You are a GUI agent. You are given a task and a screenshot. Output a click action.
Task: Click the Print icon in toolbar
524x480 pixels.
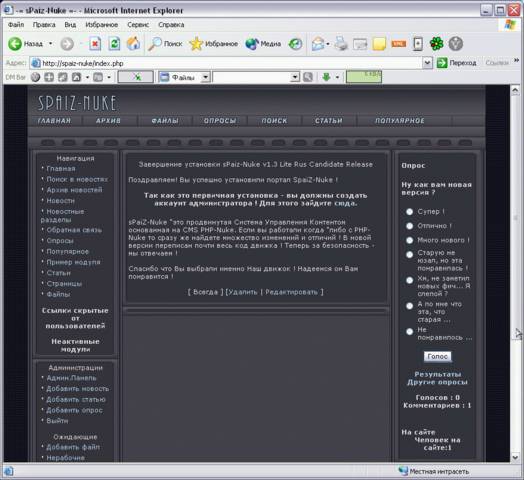[341, 44]
